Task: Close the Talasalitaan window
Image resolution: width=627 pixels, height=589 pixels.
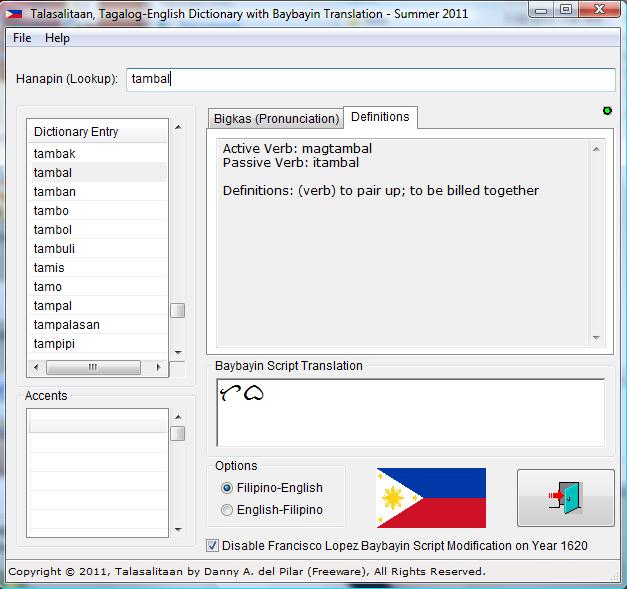Action: (599, 10)
